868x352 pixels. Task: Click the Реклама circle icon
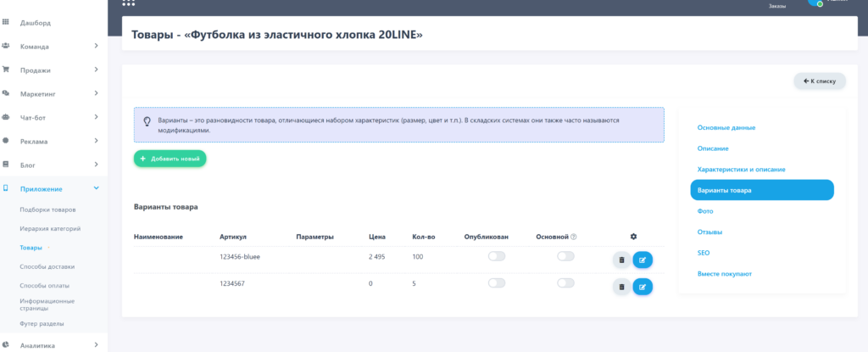(x=6, y=141)
